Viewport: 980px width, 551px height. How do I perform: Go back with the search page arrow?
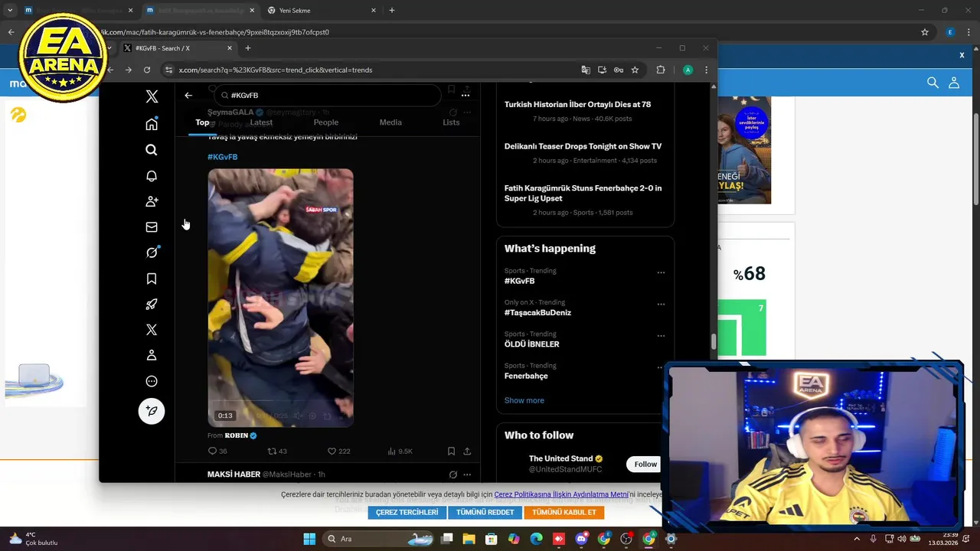pyautogui.click(x=188, y=96)
